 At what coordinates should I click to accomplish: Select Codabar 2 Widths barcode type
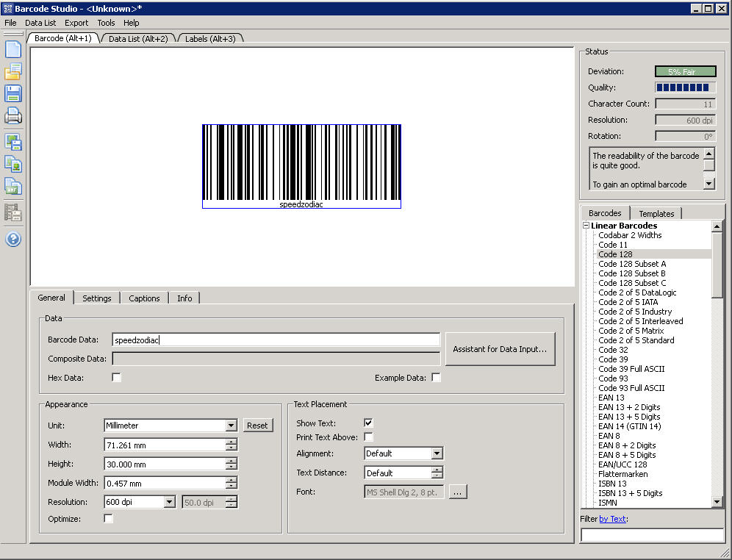coord(630,235)
